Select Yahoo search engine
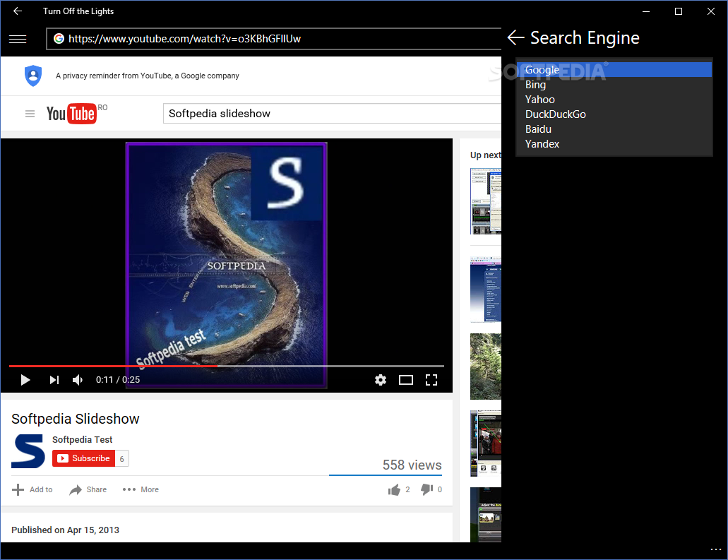728x560 pixels. (x=614, y=100)
